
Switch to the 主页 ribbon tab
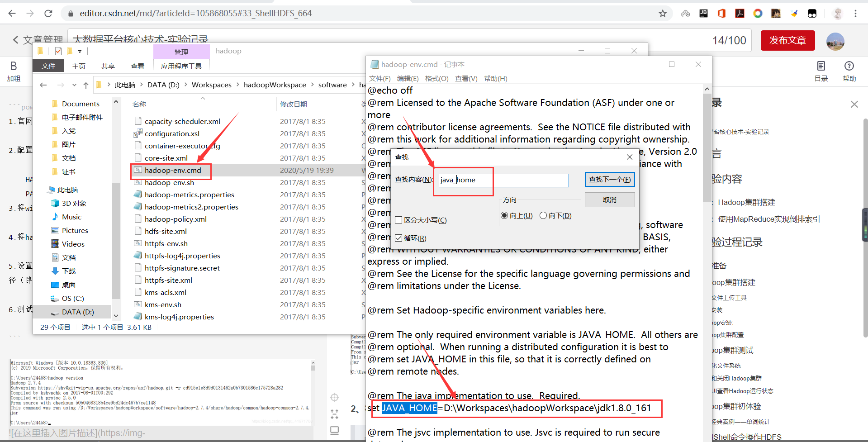(79, 66)
